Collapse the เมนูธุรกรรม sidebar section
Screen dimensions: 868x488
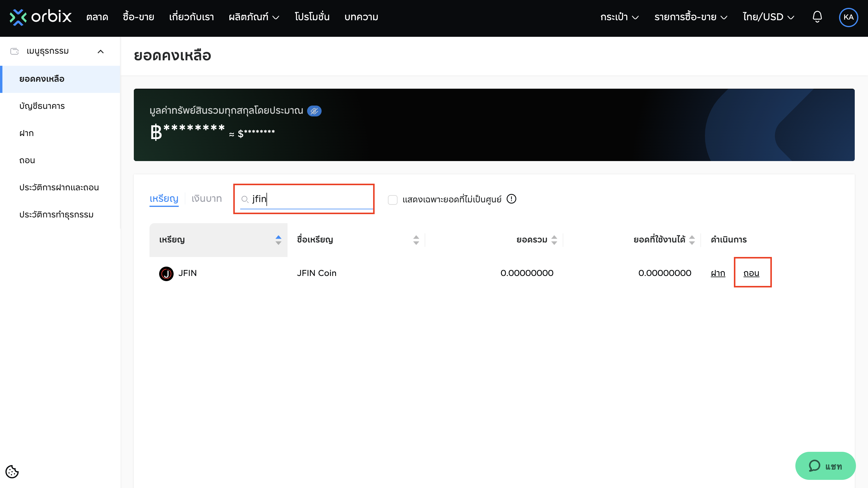100,51
